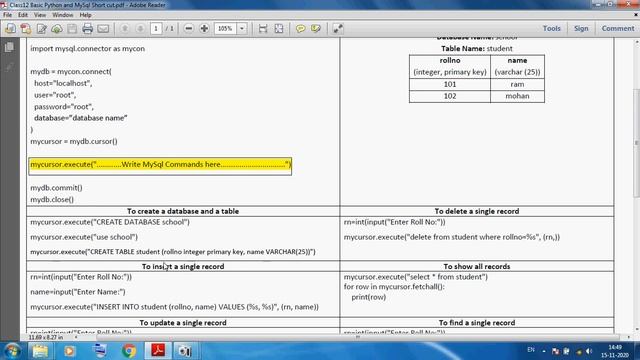Click the page size 11.69 x 8.27 in label
This screenshot has height=360, width=640.
pos(46,338)
